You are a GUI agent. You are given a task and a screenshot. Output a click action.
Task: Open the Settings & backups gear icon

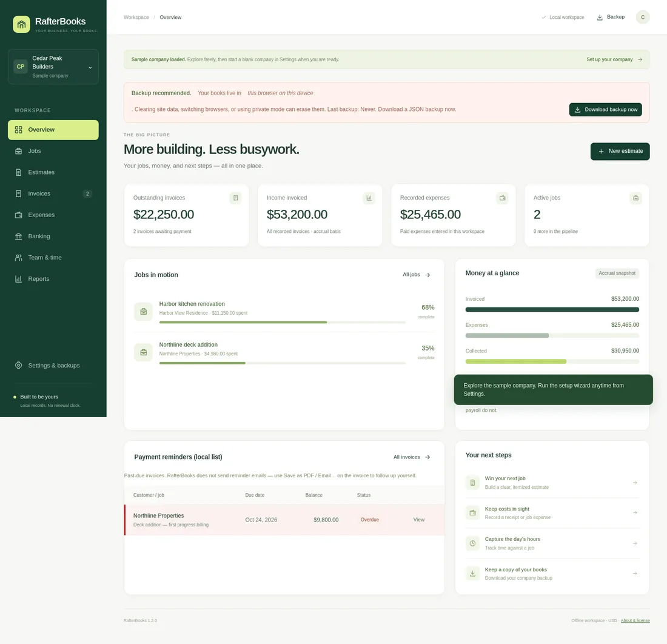pyautogui.click(x=18, y=366)
